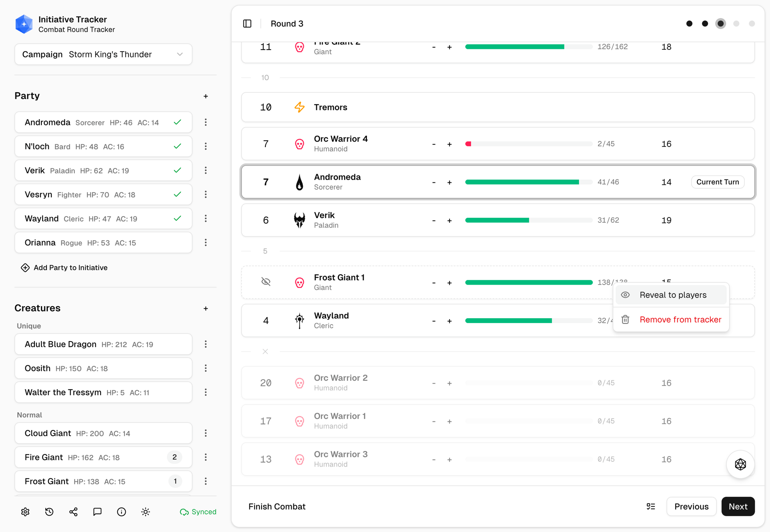Open the settings gear in bottom toolbar
This screenshot has width=770, height=532.
click(25, 512)
